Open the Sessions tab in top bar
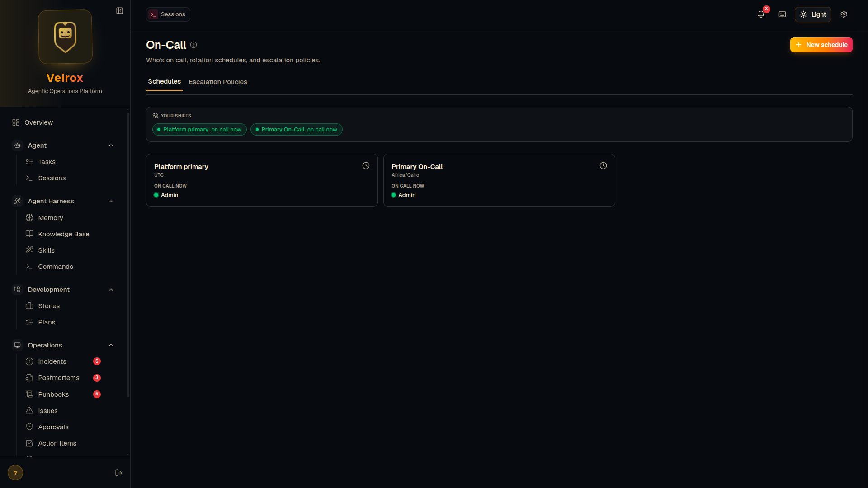This screenshot has width=868, height=488. tap(168, 14)
